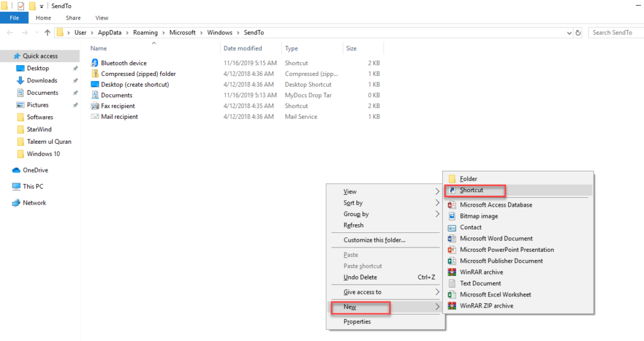
Task: Open the File ribbon tab
Action: point(14,18)
